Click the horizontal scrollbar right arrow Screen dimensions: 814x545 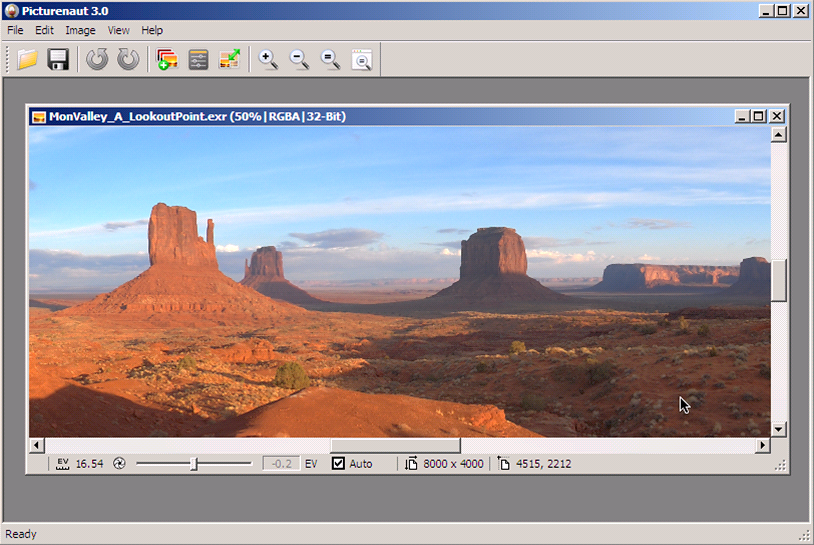(763, 445)
